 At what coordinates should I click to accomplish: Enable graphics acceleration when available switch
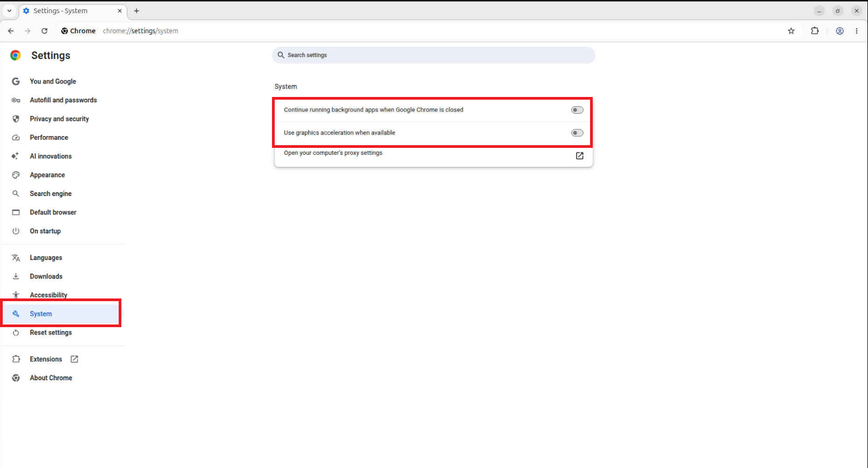tap(577, 133)
